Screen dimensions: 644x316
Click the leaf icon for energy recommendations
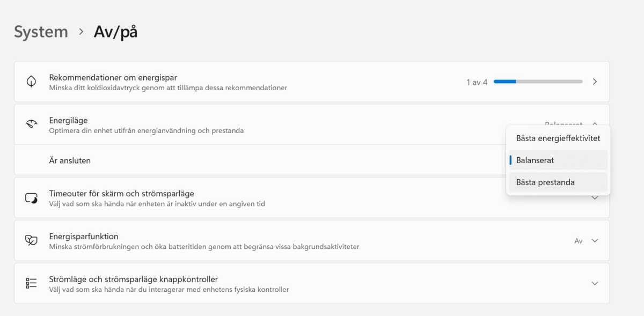(x=31, y=81)
